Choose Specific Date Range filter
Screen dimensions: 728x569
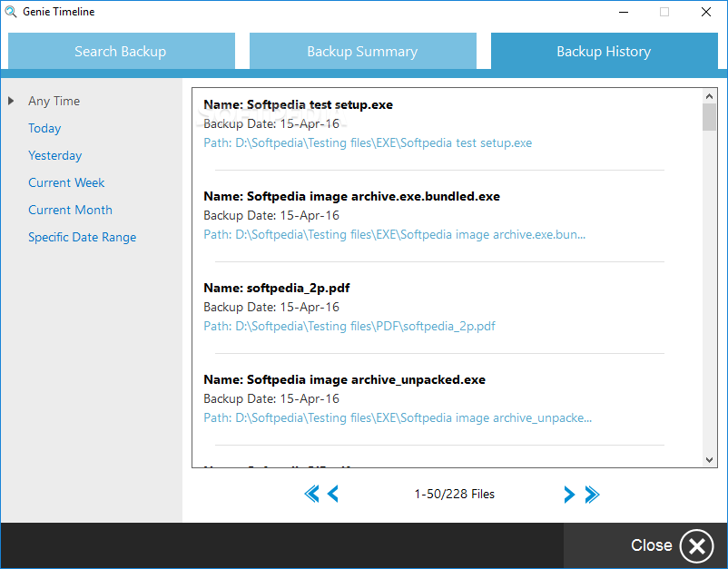[83, 237]
